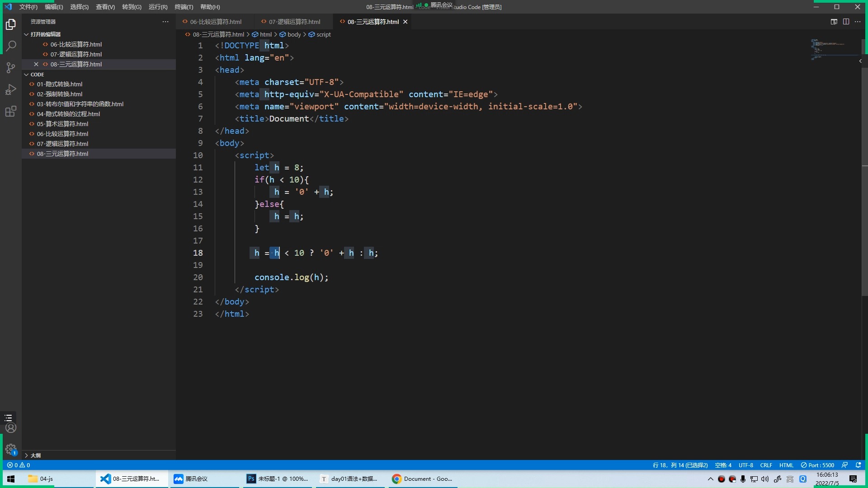Screen dimensions: 868x488
Task: Select 06-比较运算符.html in open editors
Action: (76, 44)
